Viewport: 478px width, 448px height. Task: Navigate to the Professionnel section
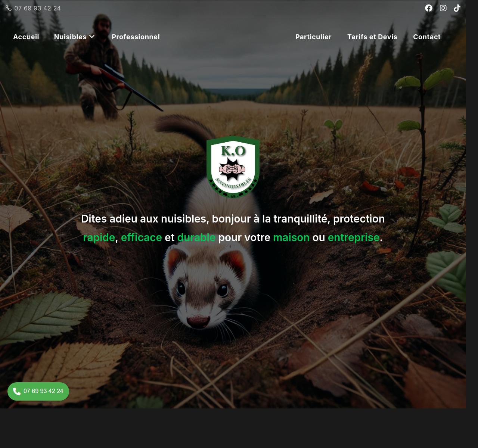tap(136, 37)
